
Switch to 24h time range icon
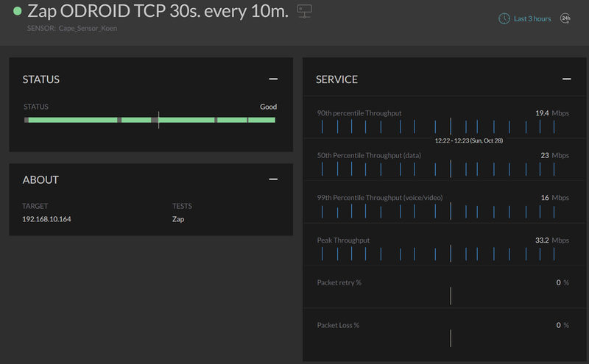pos(565,18)
